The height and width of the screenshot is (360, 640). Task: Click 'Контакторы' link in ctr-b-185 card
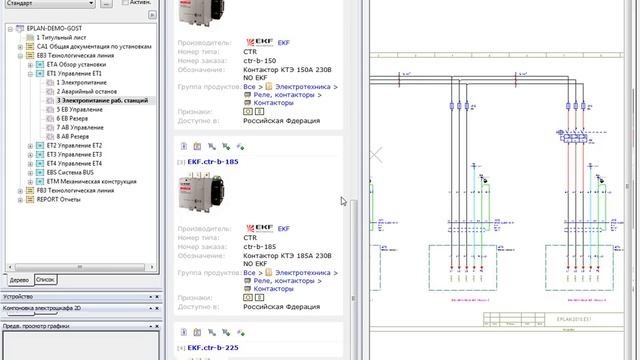coord(273,289)
